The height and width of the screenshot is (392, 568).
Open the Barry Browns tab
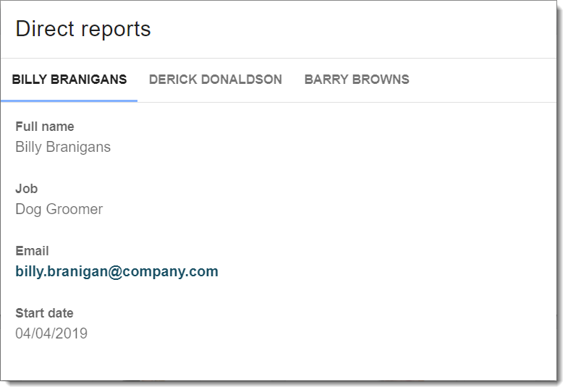[x=357, y=80]
